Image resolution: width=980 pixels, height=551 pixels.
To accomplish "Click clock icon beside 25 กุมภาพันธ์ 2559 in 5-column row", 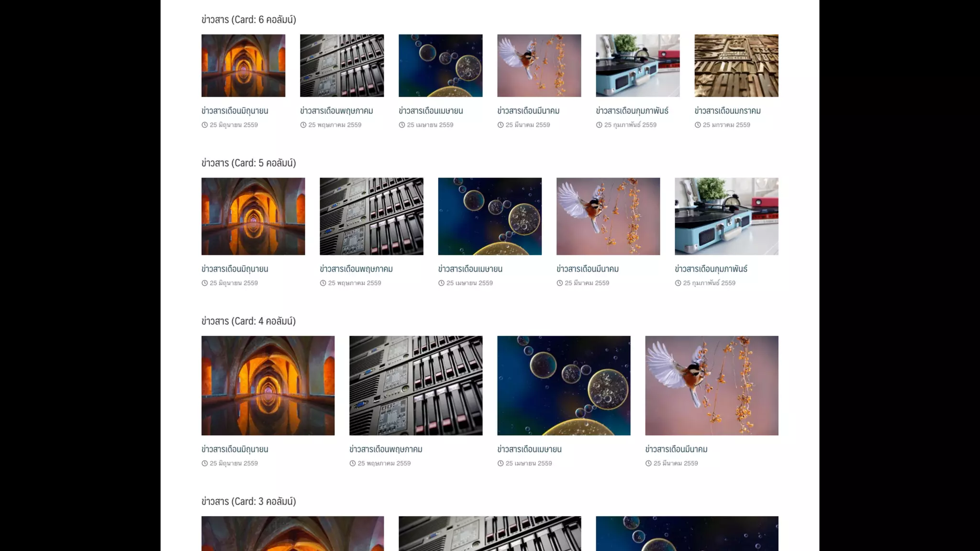I will tap(678, 283).
